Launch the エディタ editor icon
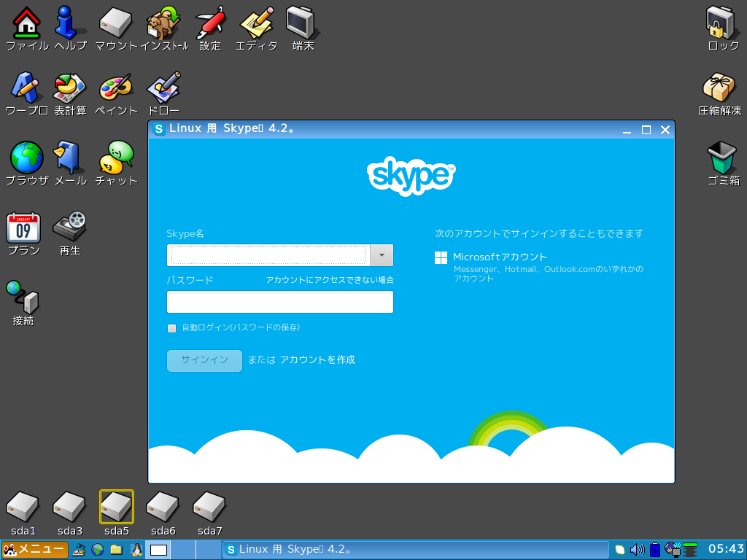747x560 pixels. [x=257, y=23]
